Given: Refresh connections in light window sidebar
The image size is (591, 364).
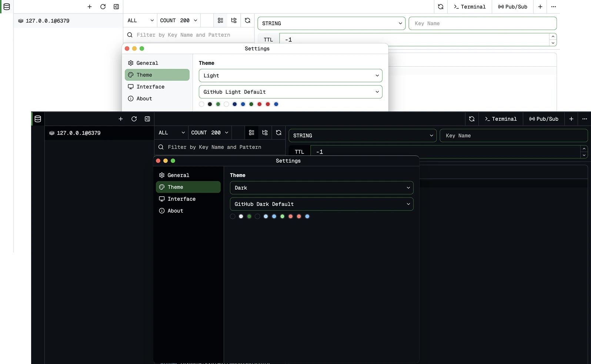Looking at the screenshot, I should click(103, 7).
